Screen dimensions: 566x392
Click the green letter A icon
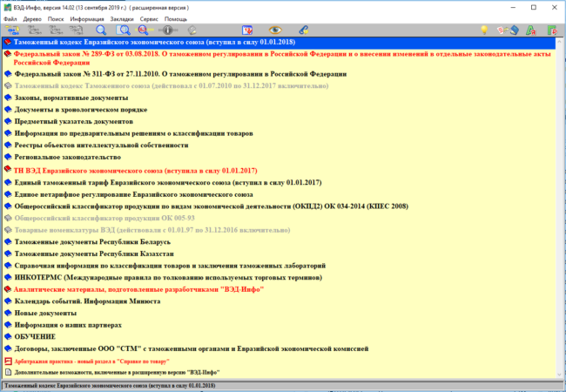click(529, 30)
